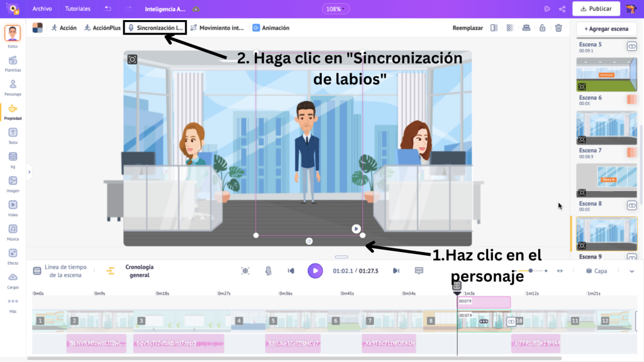644x362 pixels.
Task: Open the Archivo menu
Action: pos(42,9)
